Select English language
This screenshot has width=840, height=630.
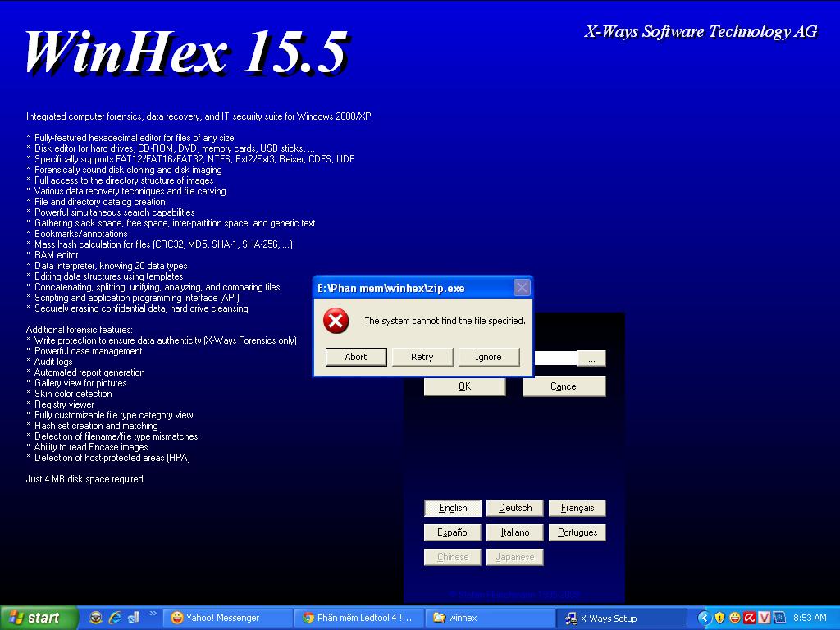point(453,508)
